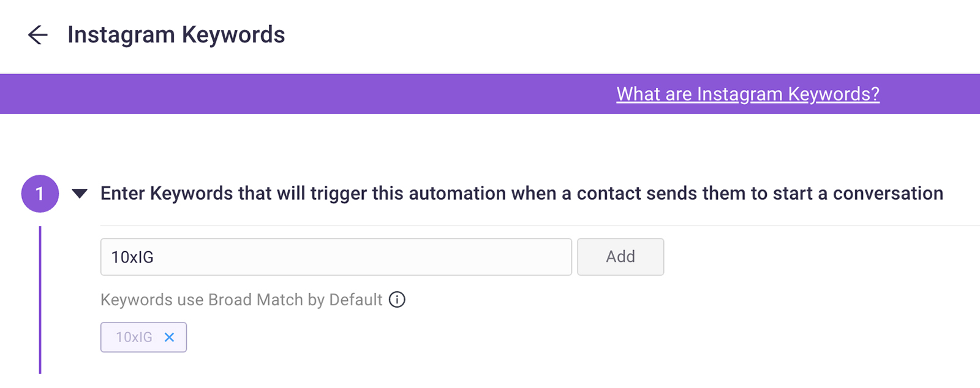
Task: Click the purple step 1 circle
Action: pyautogui.click(x=40, y=194)
